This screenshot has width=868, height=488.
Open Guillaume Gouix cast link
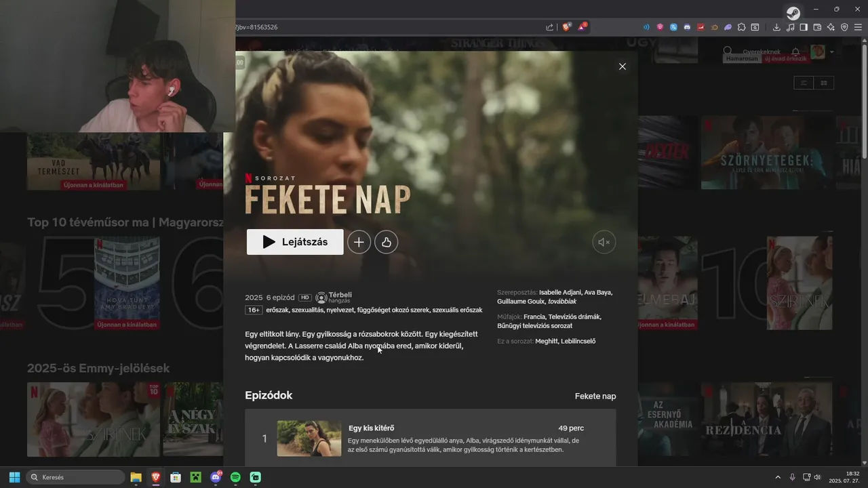(521, 301)
